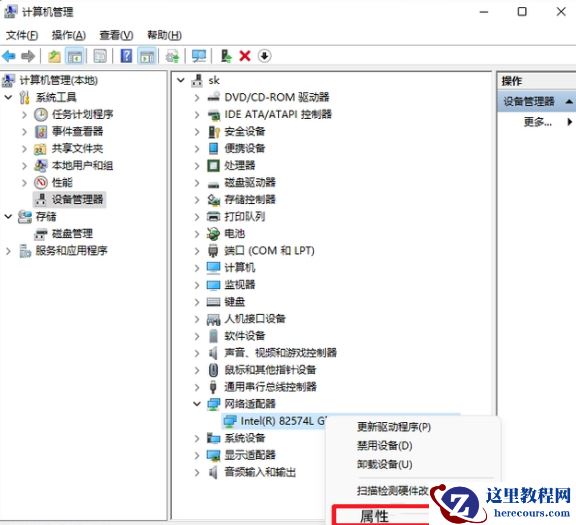Select the Intel(R) 82574L network adapter
This screenshot has width=576, height=525.
[x=274, y=421]
